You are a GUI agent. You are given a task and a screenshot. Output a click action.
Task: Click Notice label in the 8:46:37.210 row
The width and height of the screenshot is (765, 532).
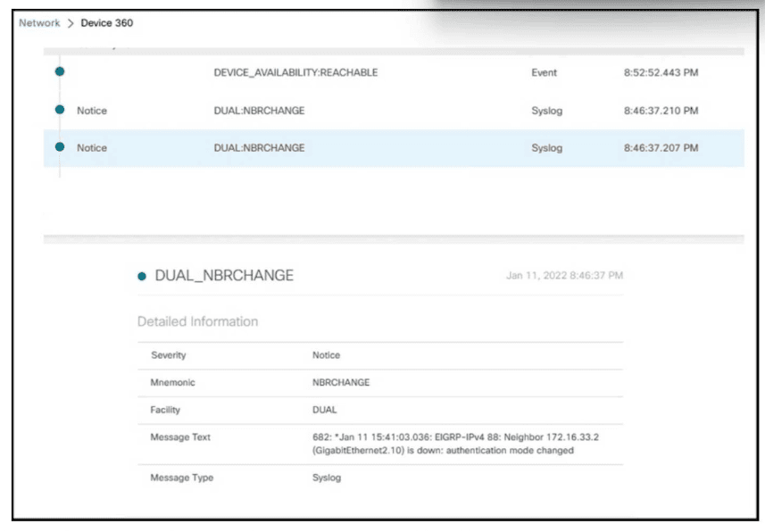[x=91, y=111]
